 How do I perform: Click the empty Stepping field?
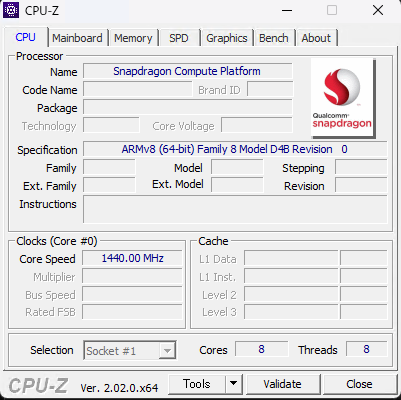361,167
